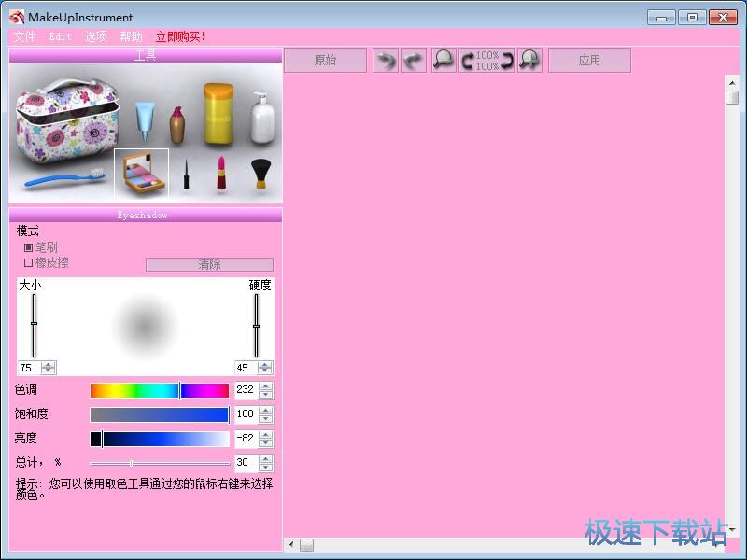This screenshot has width=747, height=560.
Task: Choose the eyeliner pencil tool
Action: pos(186,175)
